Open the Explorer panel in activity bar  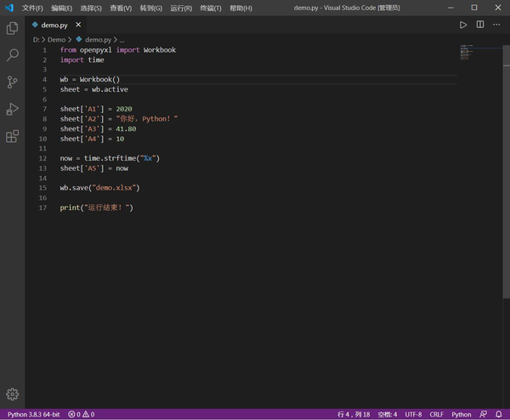(x=13, y=28)
